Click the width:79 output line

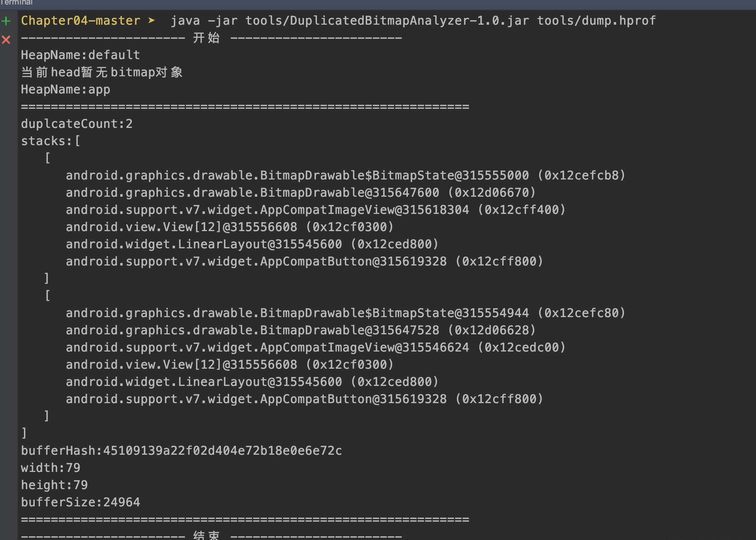coord(50,468)
